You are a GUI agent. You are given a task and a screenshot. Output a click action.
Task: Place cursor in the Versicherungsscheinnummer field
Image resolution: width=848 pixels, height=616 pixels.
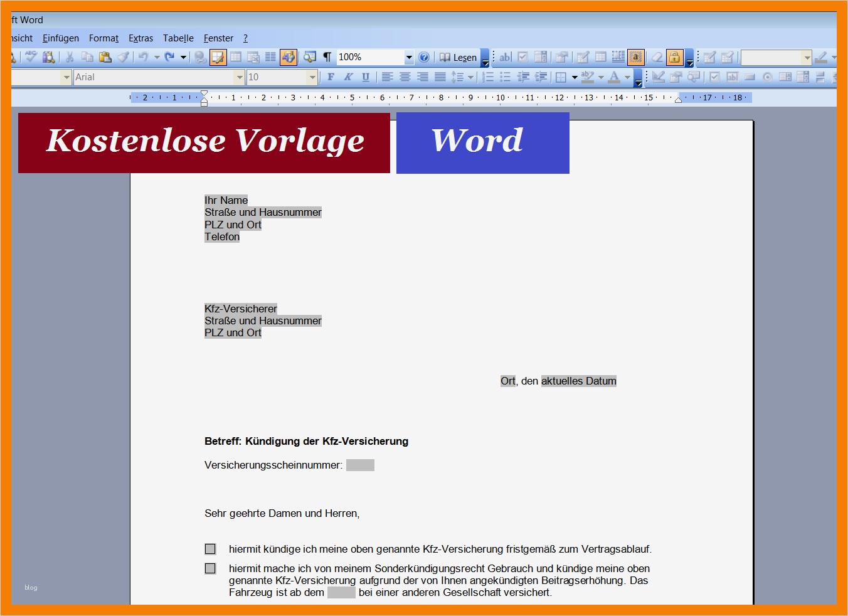[x=360, y=465]
